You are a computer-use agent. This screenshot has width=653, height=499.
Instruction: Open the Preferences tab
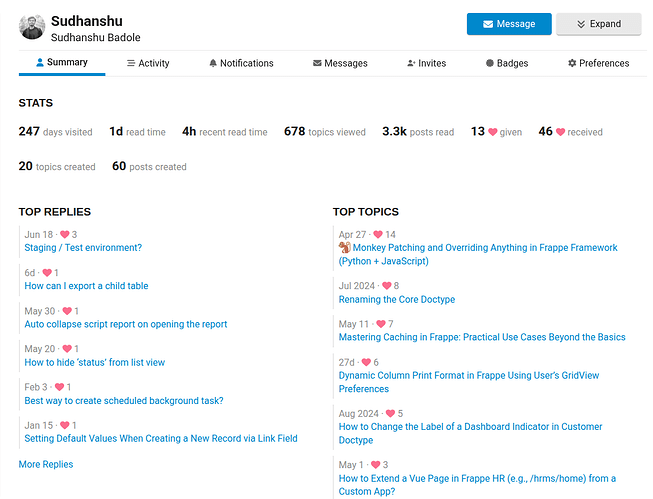598,63
